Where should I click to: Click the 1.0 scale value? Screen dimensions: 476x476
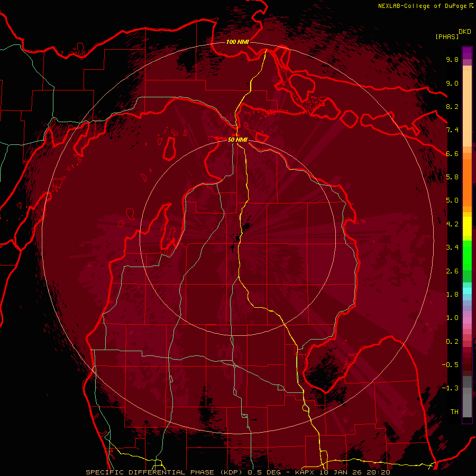452,318
